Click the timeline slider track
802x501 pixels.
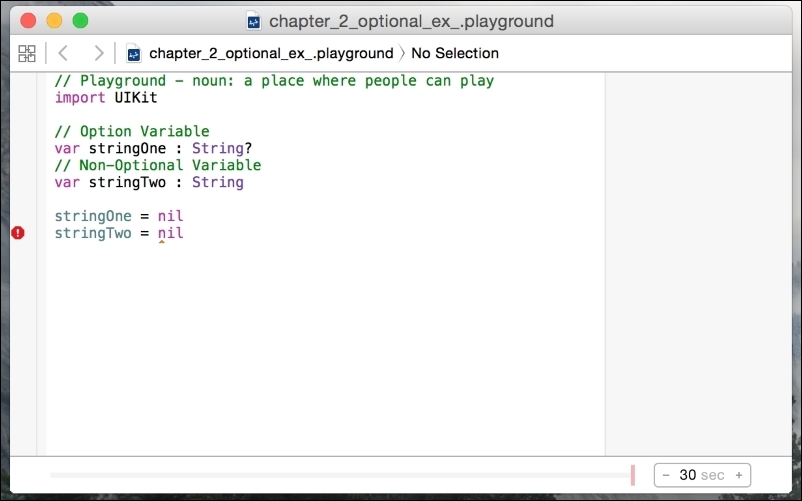(340, 475)
